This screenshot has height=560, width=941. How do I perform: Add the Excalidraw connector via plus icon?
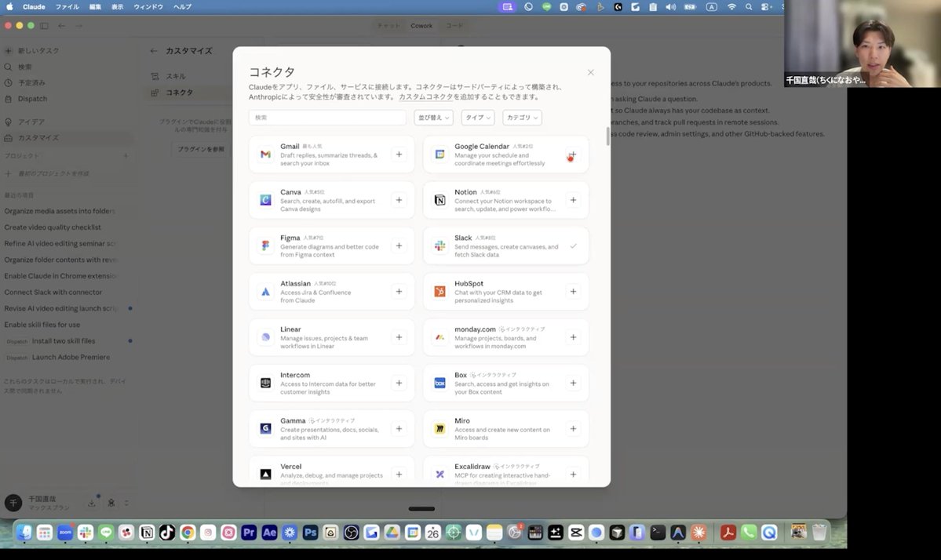tap(573, 475)
